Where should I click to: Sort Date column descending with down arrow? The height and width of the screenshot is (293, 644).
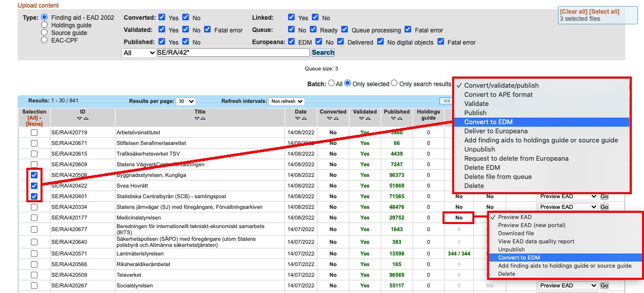[297, 118]
